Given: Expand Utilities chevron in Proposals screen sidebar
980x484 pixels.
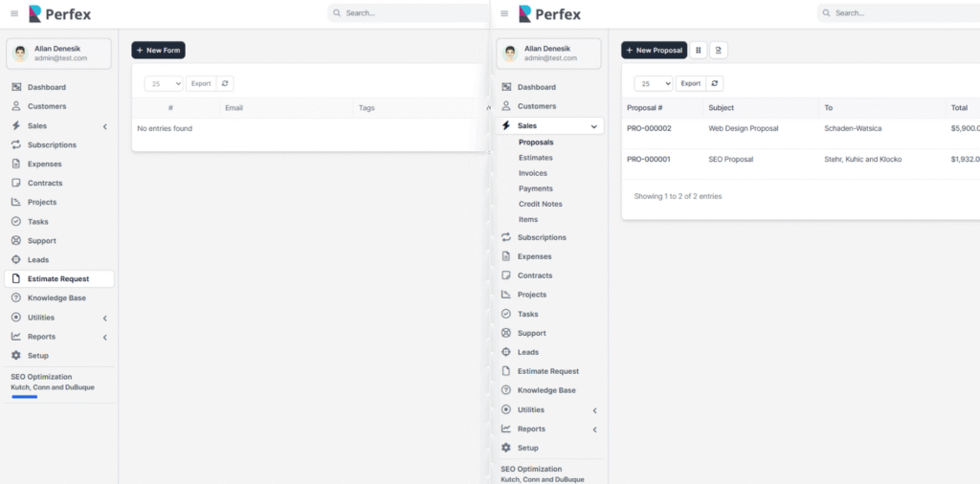Looking at the screenshot, I should [x=595, y=410].
